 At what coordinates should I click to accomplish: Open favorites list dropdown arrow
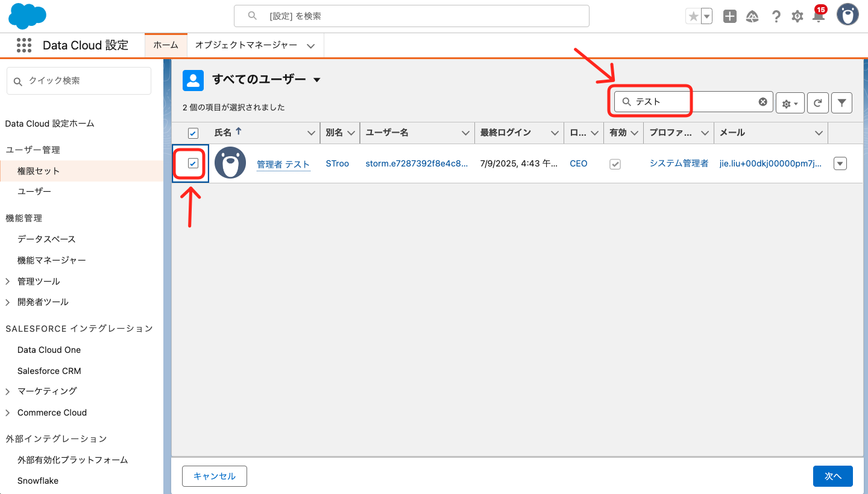coord(706,16)
